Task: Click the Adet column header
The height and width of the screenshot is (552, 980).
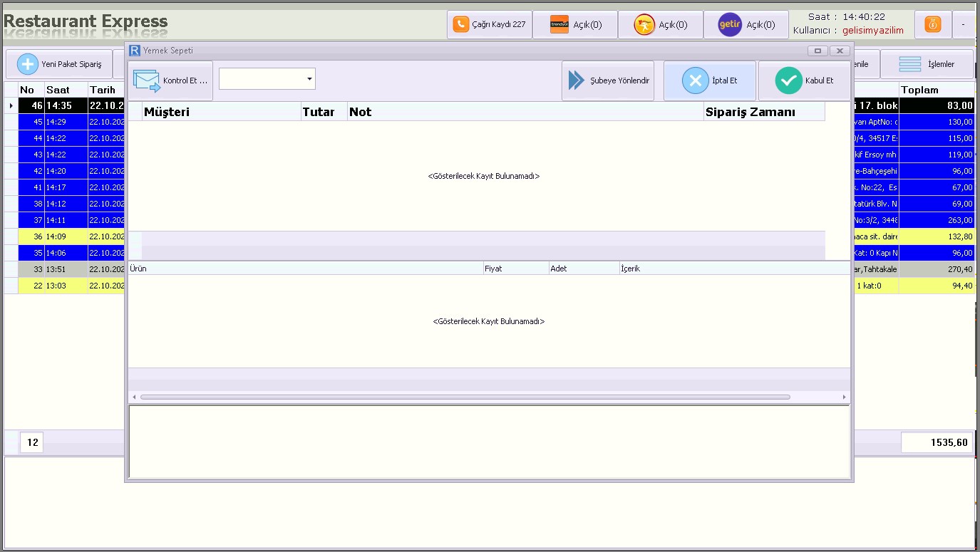Action: point(584,269)
